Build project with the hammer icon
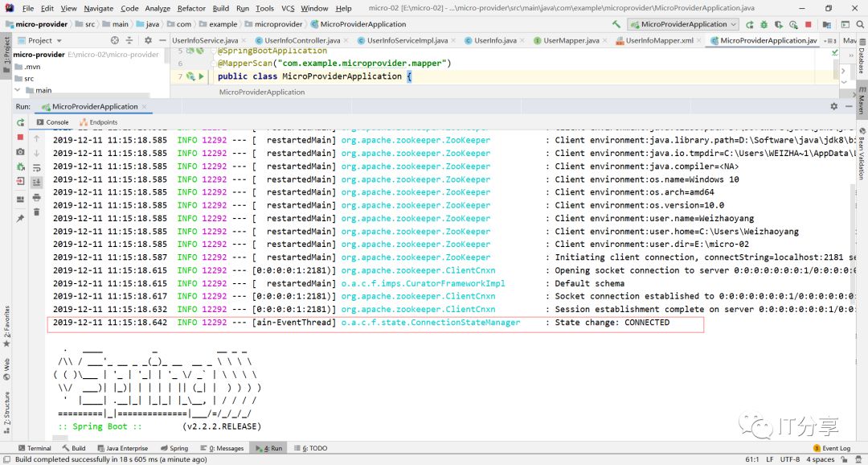Viewport: 868px width, 465px height. pyautogui.click(x=616, y=24)
